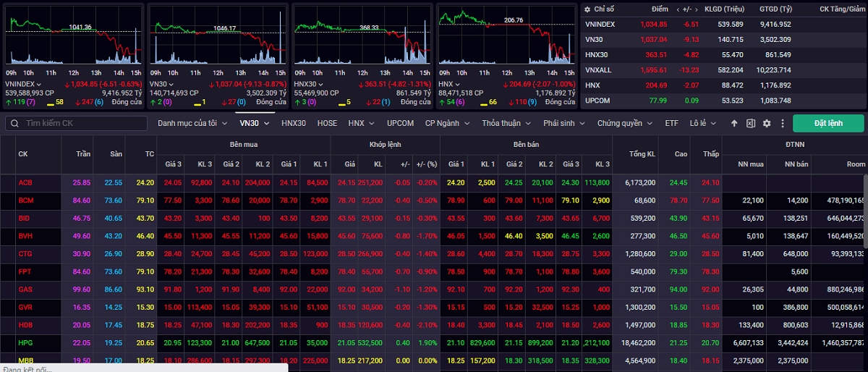Open index table settings gear beside Chỉ số
The image size is (868, 372).
(x=587, y=9)
